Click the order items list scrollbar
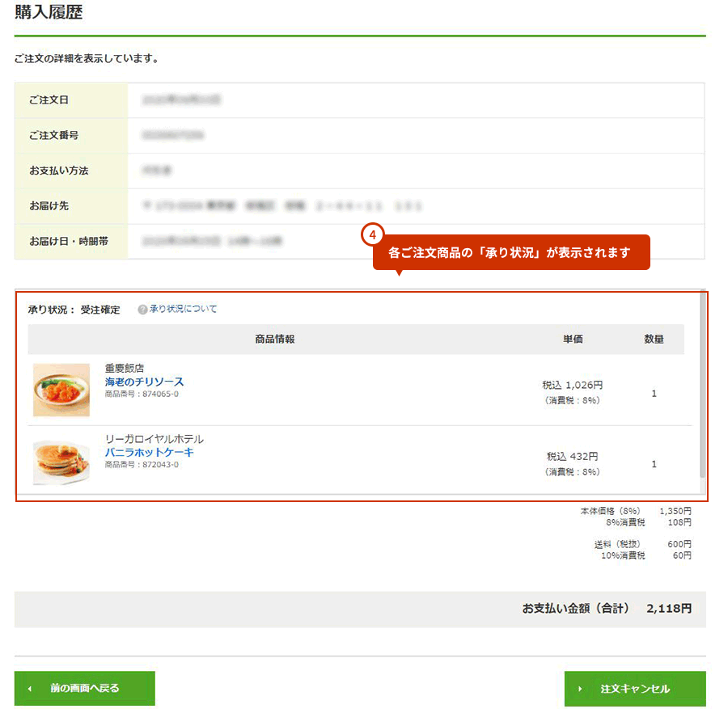Image resolution: width=728 pixels, height=709 pixels. 702,385
